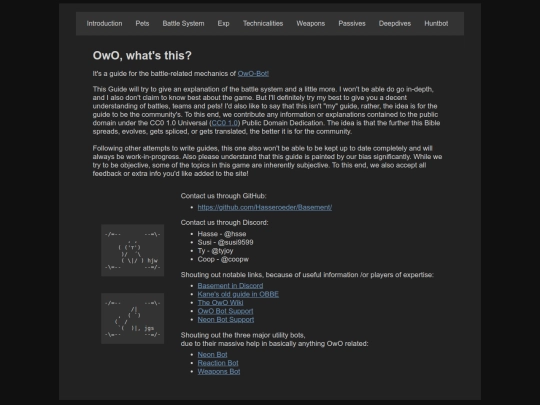The width and height of the screenshot is (540, 405).
Task: Follow the OwO-Bot! link
Action: (x=253, y=74)
